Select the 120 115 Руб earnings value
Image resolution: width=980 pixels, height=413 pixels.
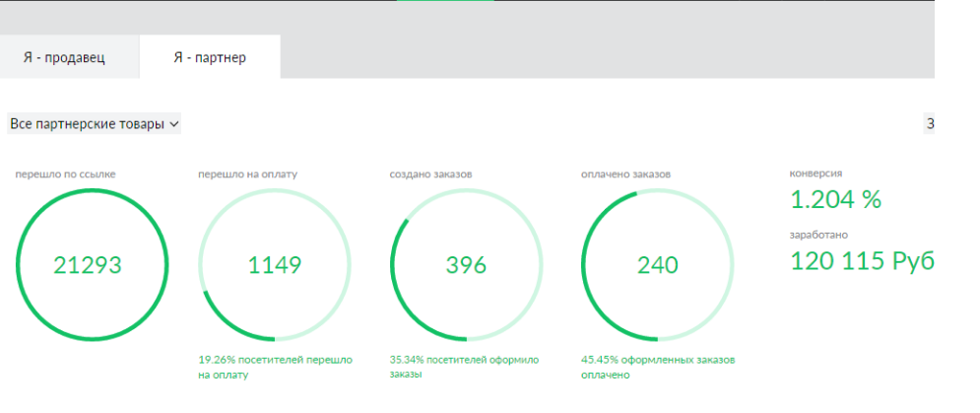[862, 261]
